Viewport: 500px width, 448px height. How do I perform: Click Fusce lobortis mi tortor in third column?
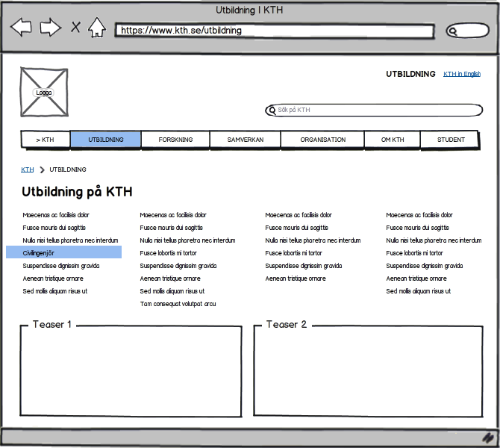(293, 253)
